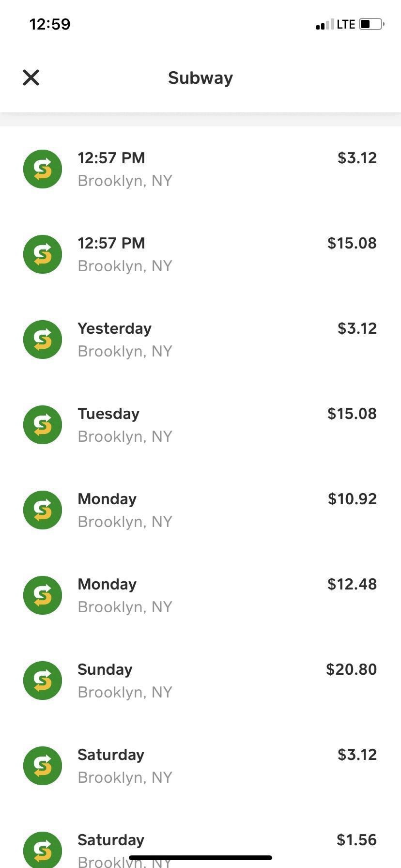Tap Subway logo beside Saturday $3.12 payment
Image resolution: width=401 pixels, height=868 pixels.
pos(43,766)
